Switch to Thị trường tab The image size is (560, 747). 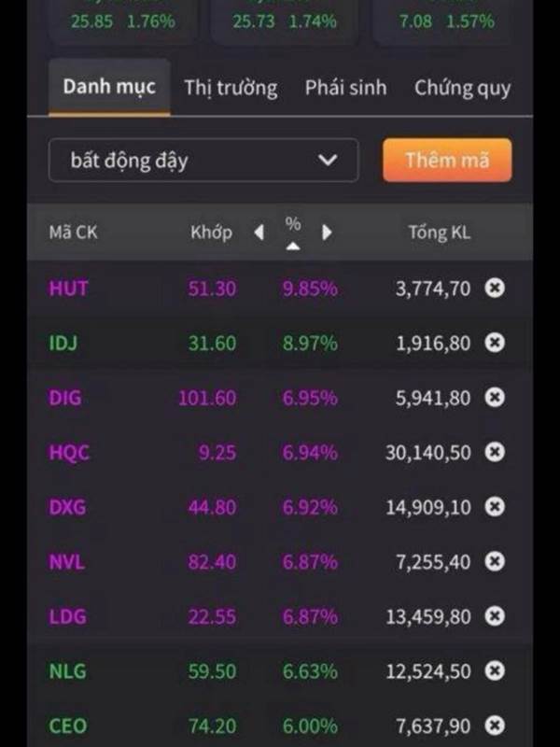tap(231, 88)
